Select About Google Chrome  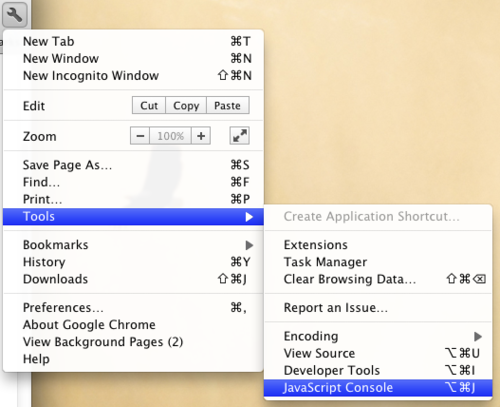[133, 325]
